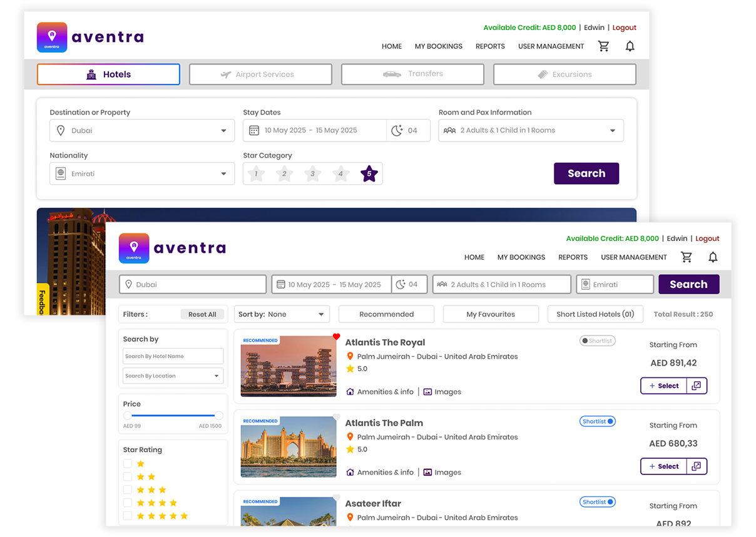Open the Sort by dropdown
Image resolution: width=756 pixels, height=537 pixels.
click(282, 314)
